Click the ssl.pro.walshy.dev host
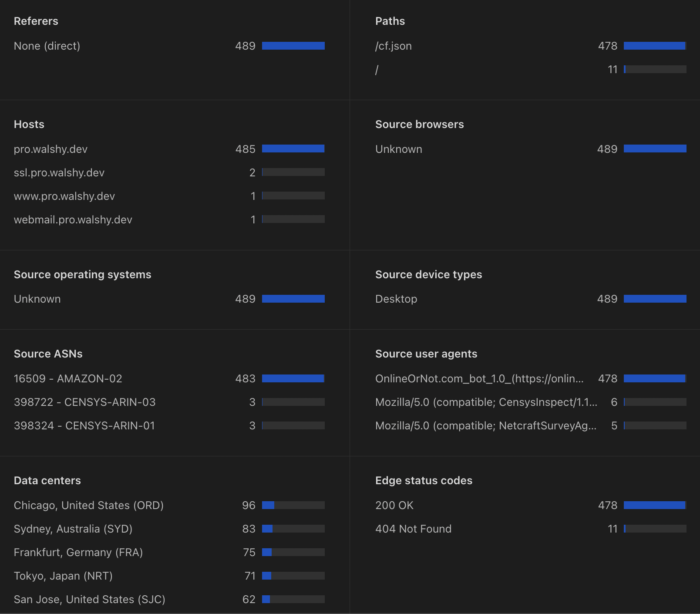The width and height of the screenshot is (700, 614). click(x=59, y=173)
